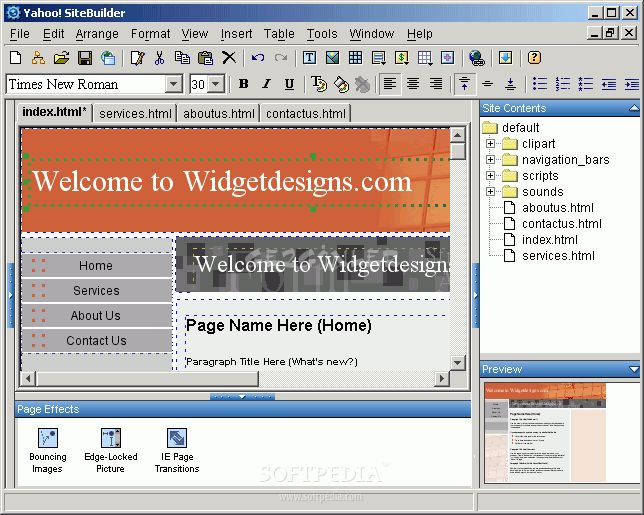This screenshot has height=515, width=644.
Task: Click the new site hierarchy icon
Action: pos(38,58)
